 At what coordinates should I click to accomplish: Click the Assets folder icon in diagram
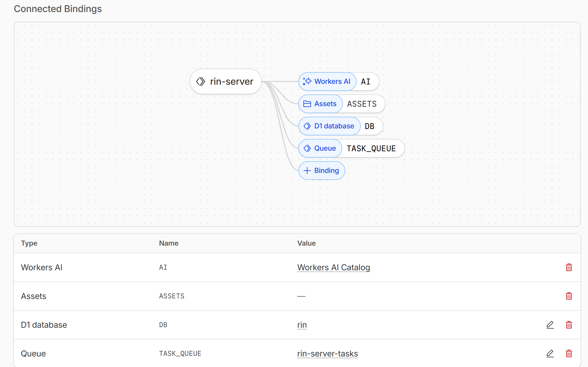[307, 104]
